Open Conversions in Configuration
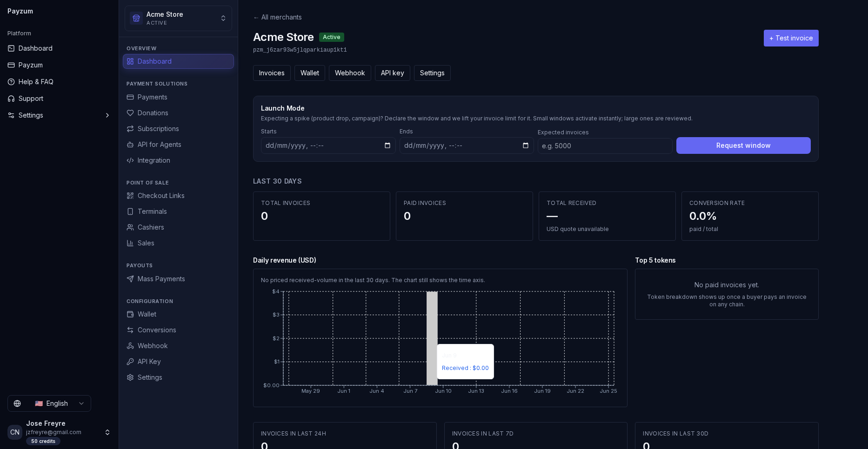This screenshot has width=868, height=449. [178, 330]
